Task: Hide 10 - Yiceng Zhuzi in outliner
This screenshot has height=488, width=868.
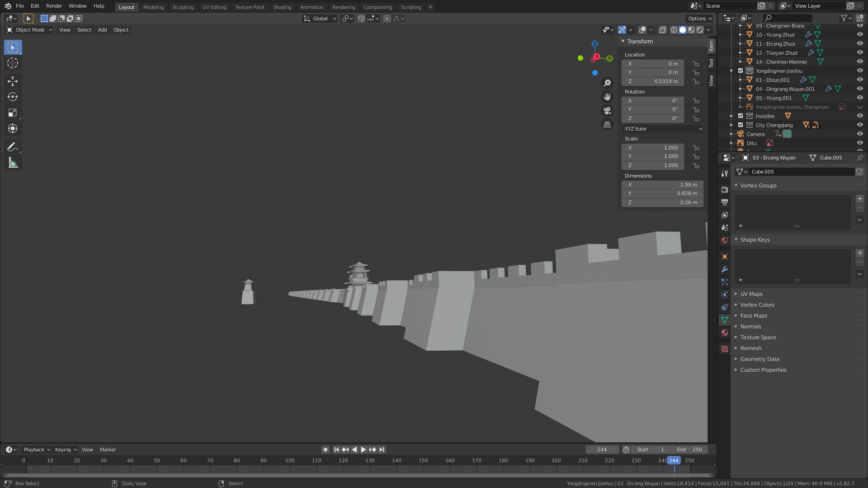Action: point(860,35)
